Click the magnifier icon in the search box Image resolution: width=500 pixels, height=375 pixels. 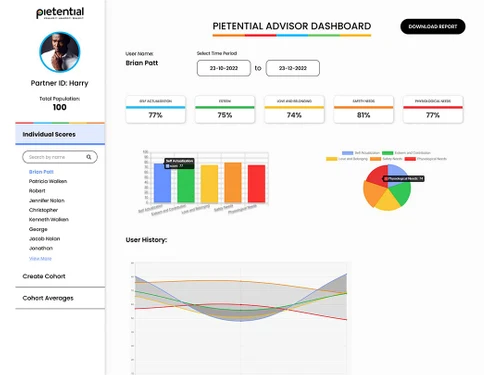click(89, 157)
